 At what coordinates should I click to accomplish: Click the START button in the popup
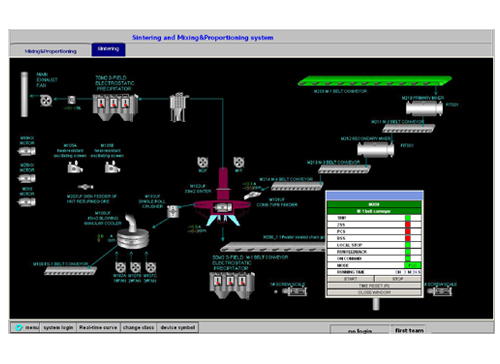(351, 279)
